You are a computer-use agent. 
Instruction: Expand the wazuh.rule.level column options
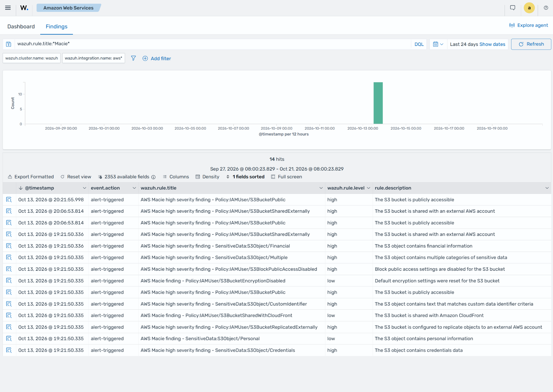point(368,188)
